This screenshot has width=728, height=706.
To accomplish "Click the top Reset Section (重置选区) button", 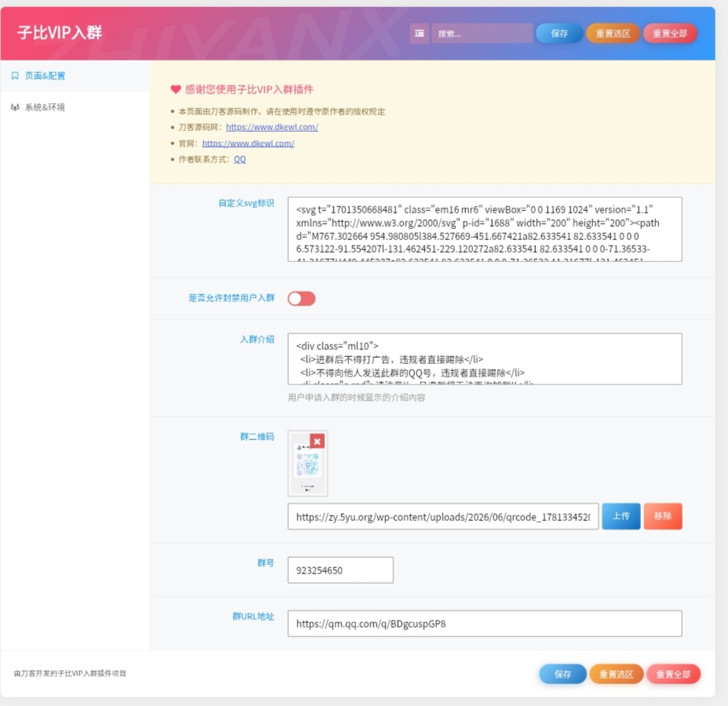I will 613,34.
